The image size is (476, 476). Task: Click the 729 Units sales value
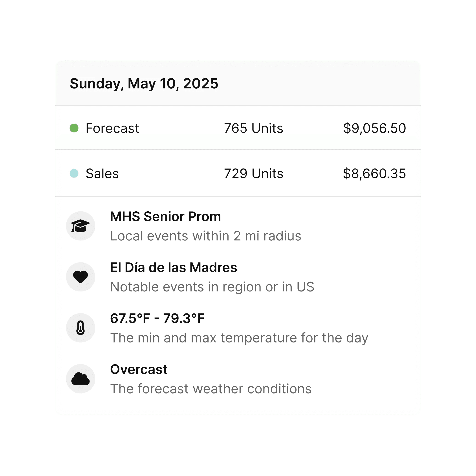pyautogui.click(x=254, y=174)
